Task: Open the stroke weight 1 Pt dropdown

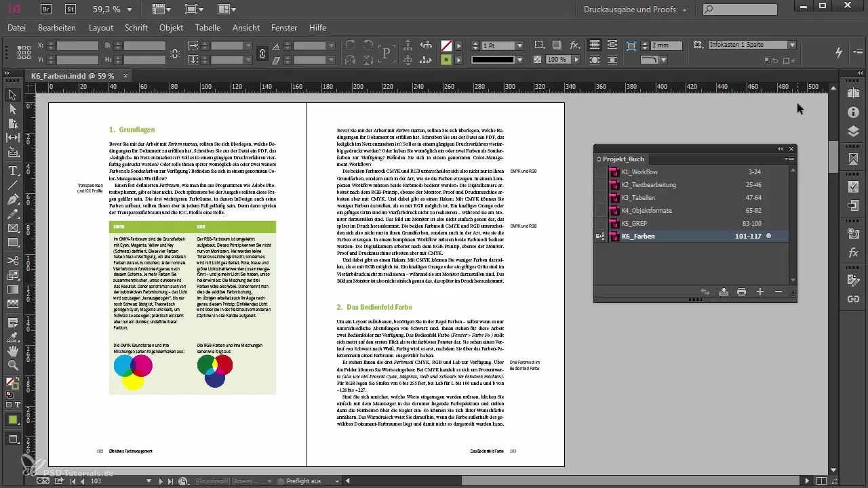Action: (519, 45)
